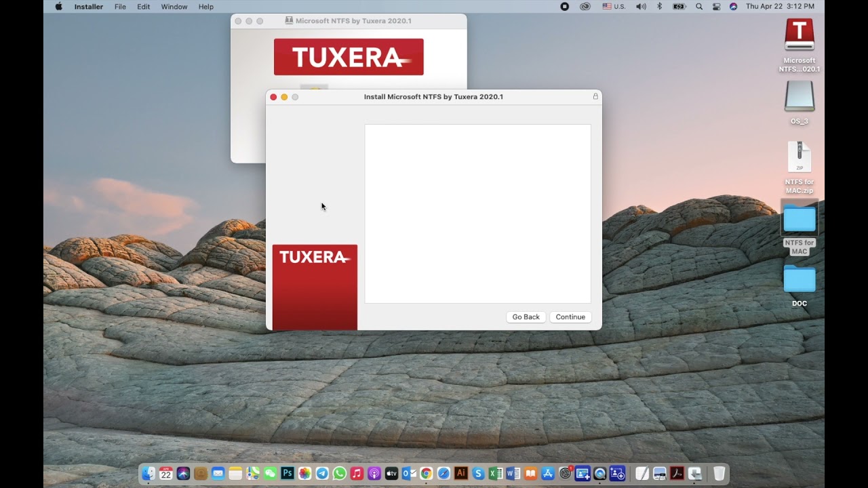Open Google Chrome from the Dock
Image resolution: width=868 pixels, height=488 pixels.
(x=427, y=473)
